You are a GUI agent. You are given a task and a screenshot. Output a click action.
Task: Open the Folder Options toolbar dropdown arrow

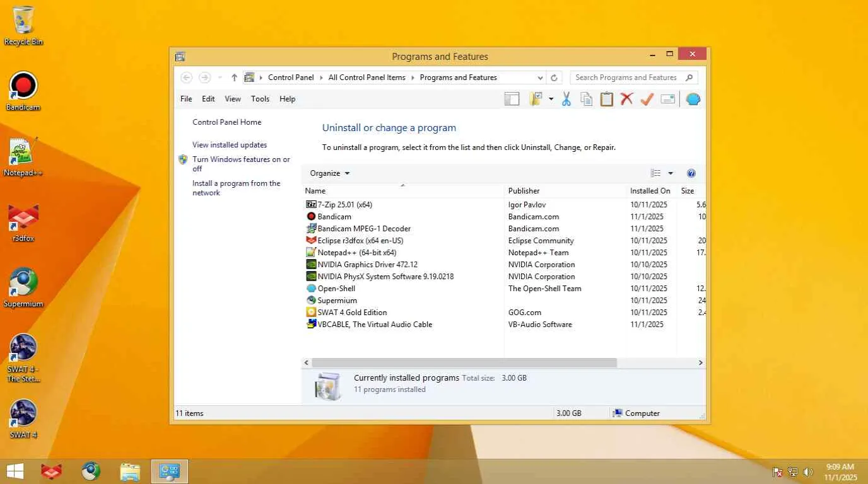tap(551, 99)
